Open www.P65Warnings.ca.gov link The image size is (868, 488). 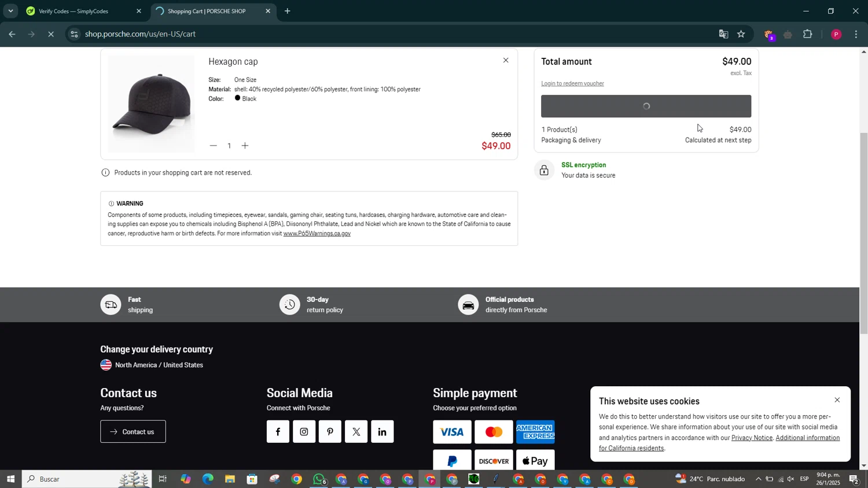click(317, 234)
